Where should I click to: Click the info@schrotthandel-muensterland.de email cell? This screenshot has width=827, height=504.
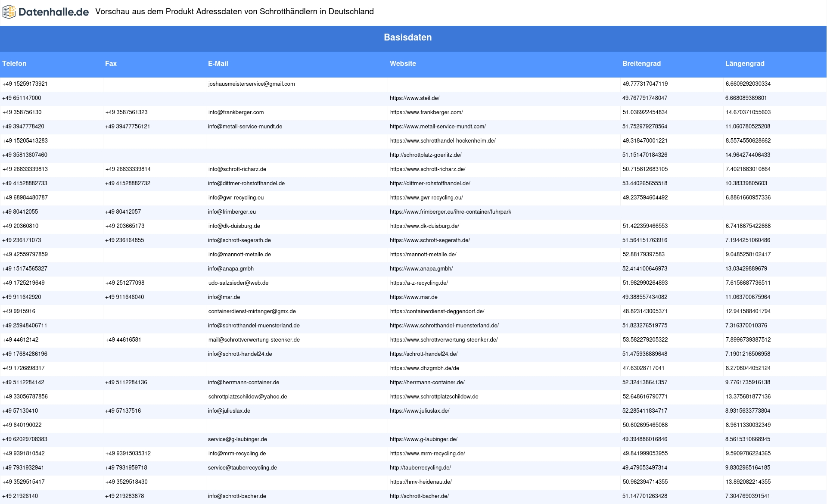pyautogui.click(x=254, y=326)
